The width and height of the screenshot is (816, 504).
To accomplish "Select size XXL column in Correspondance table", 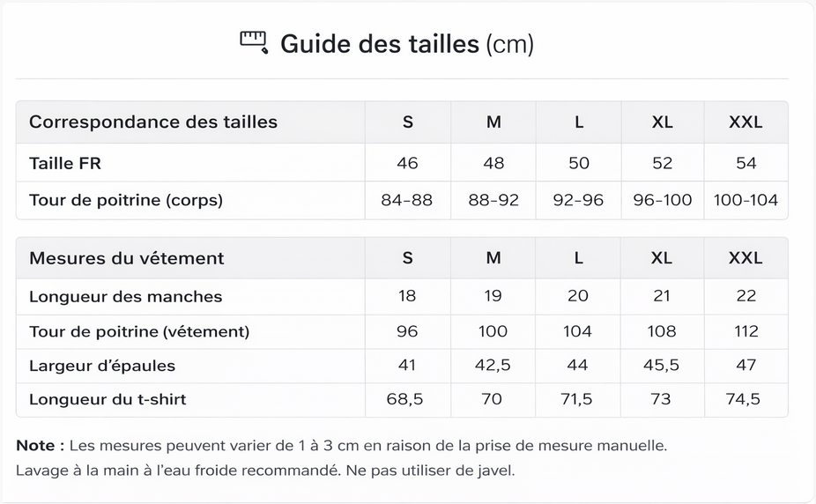I will [x=746, y=122].
